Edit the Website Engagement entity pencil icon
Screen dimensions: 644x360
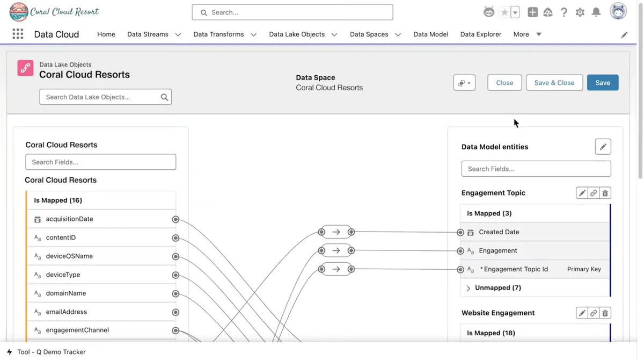click(x=582, y=313)
